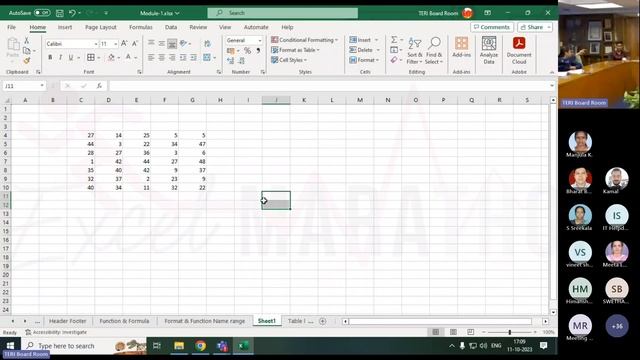640x360 pixels.
Task: Select the Function & Formula sheet tab
Action: coord(124,321)
